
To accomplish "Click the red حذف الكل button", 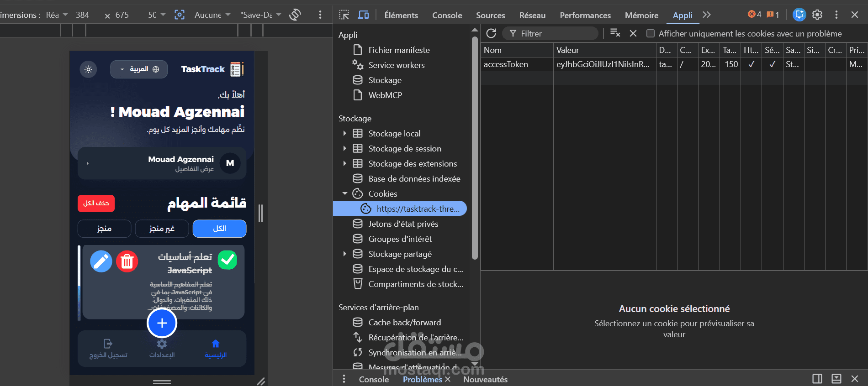I will [96, 203].
